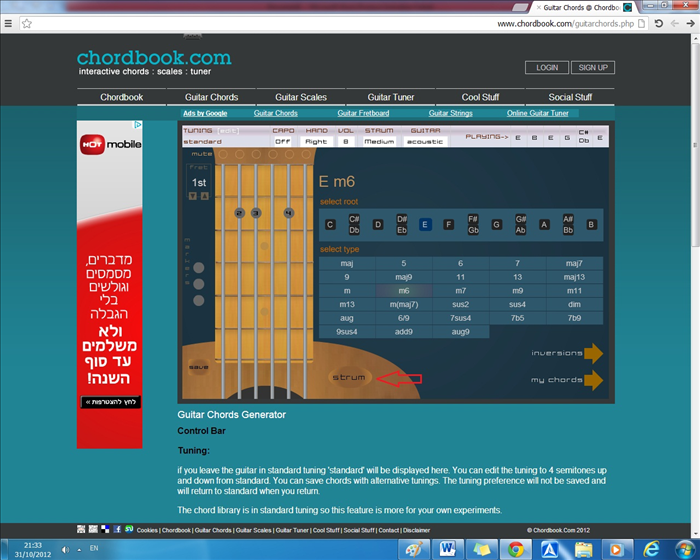The image size is (700, 560).
Task: Select root note E
Action: [x=425, y=225]
